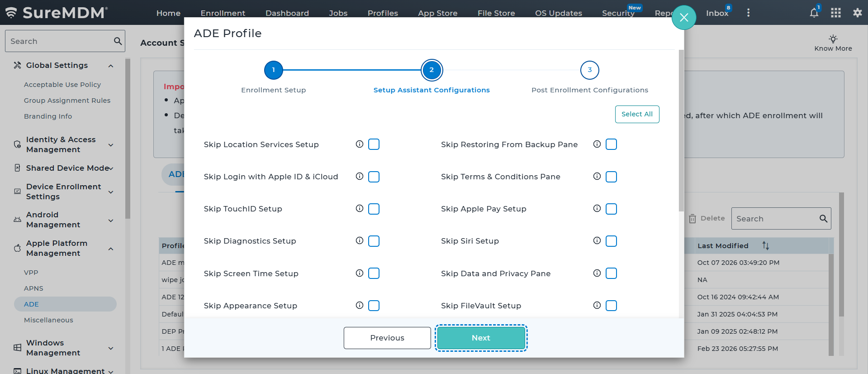868x374 pixels.
Task: Check Skip Location Services Setup checkbox
Action: [x=374, y=144]
